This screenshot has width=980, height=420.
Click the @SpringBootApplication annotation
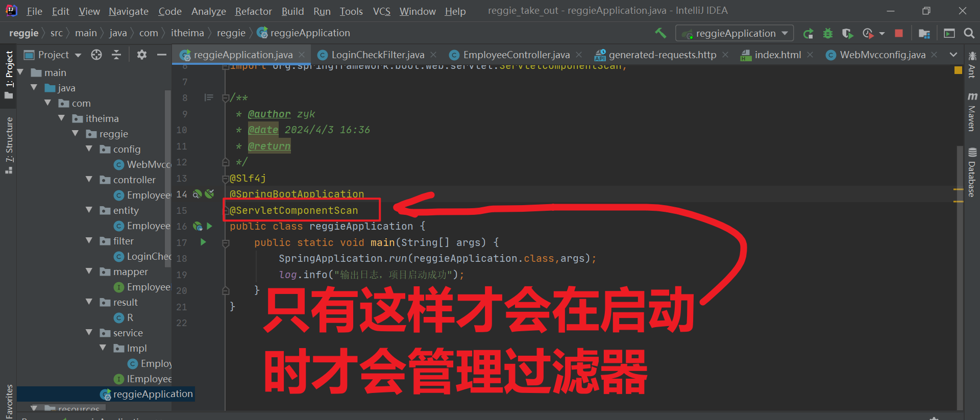point(297,194)
